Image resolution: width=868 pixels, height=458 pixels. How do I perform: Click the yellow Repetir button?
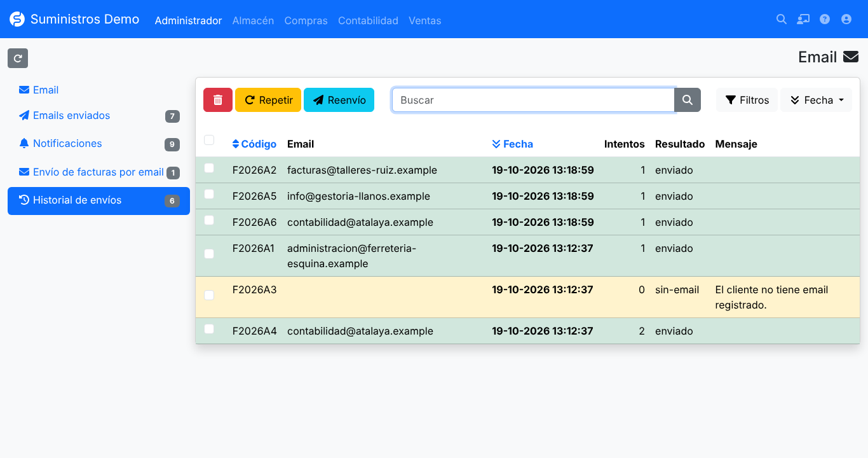pyautogui.click(x=268, y=100)
